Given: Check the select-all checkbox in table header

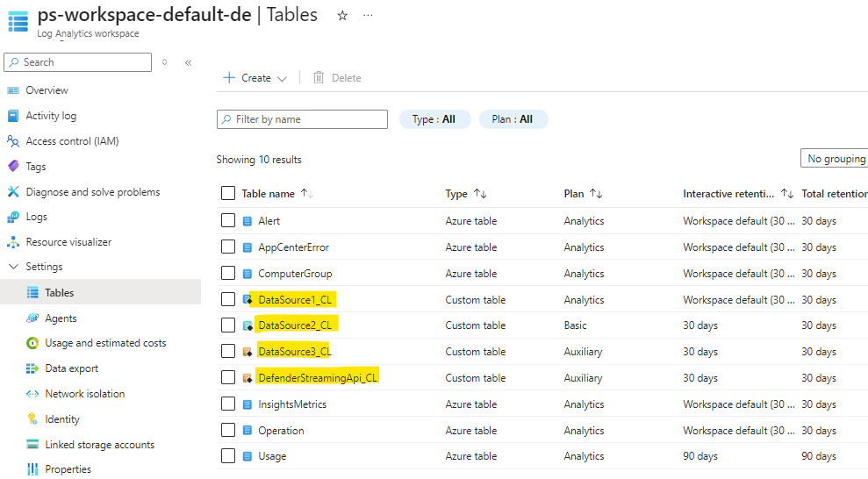Looking at the screenshot, I should (228, 193).
